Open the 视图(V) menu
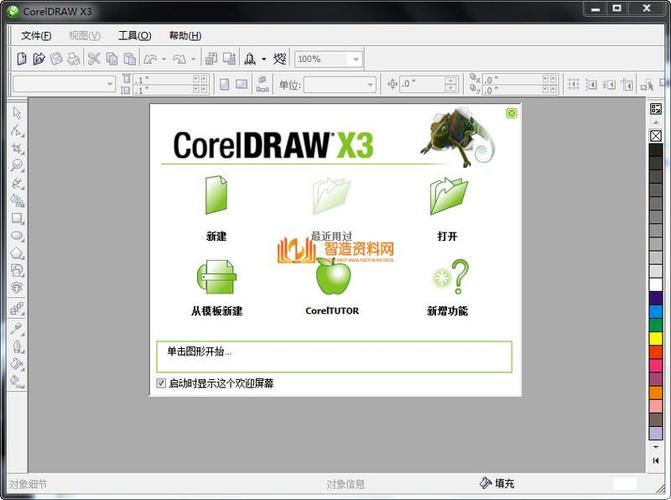This screenshot has width=671, height=500. coord(84,36)
